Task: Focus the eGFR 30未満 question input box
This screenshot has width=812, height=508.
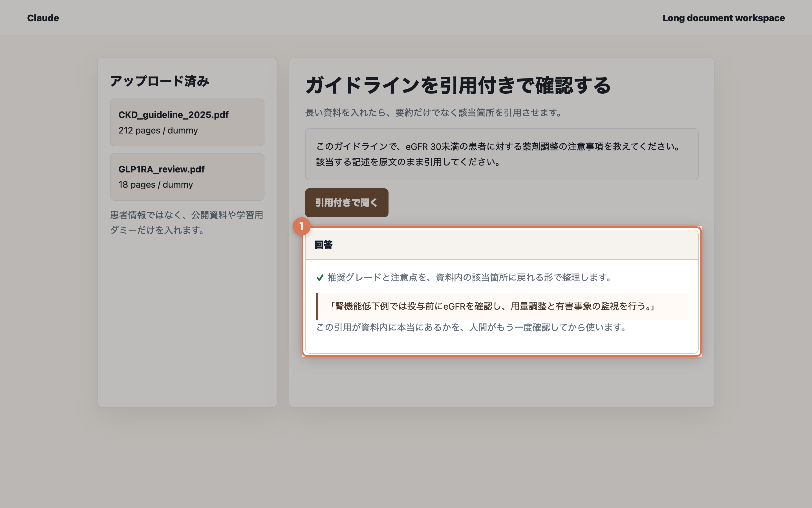Action: pos(502,154)
